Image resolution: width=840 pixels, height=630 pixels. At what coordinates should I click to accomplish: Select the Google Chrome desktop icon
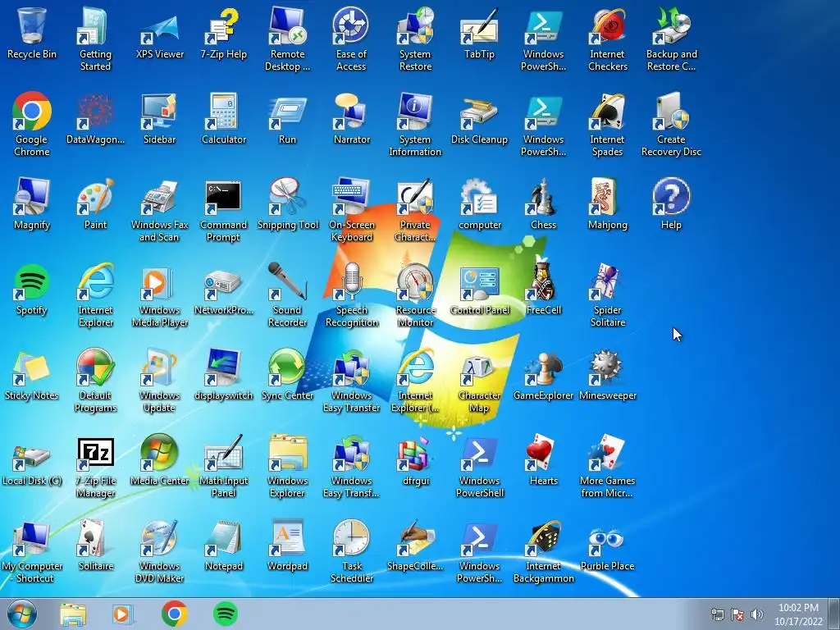(x=32, y=124)
